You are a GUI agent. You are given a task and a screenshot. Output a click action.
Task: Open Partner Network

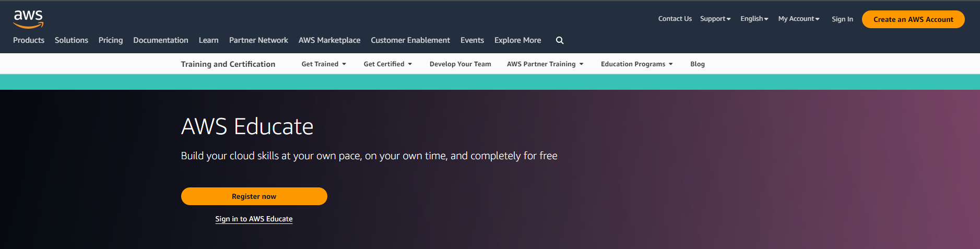pyautogui.click(x=258, y=40)
